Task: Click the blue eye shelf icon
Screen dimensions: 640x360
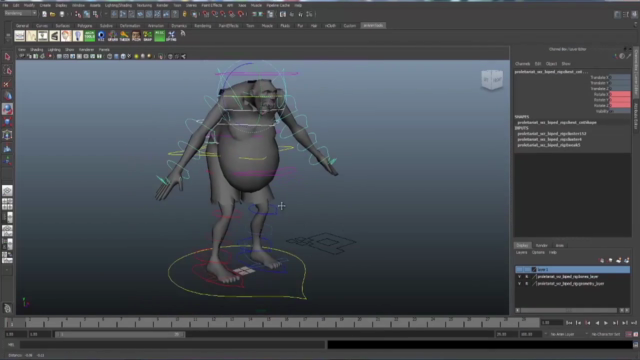Action: 101,36
